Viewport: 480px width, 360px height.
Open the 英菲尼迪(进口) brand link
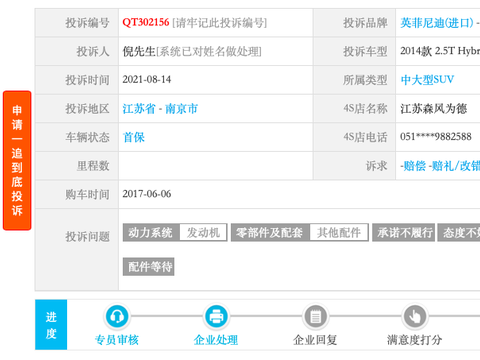click(437, 23)
